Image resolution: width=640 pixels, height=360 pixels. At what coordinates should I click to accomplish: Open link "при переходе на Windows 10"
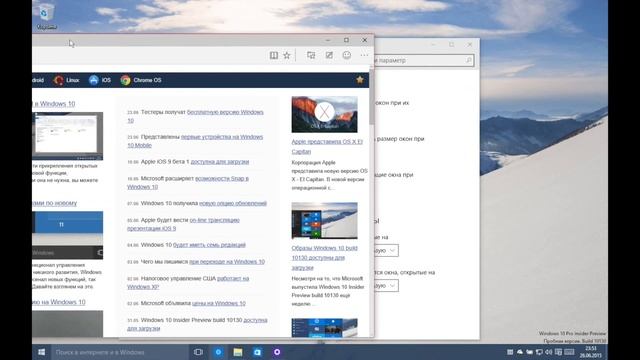click(227, 262)
